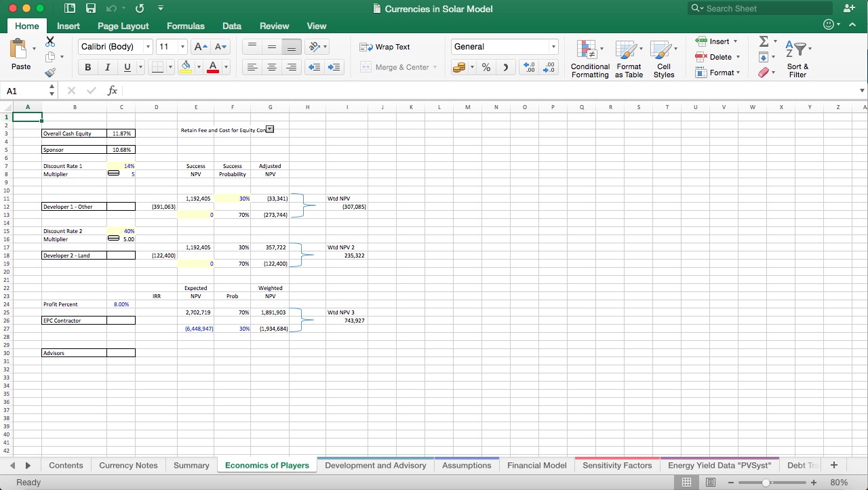Screen dimensions: 868x490
Task: Switch to the Financial Model sheet tab
Action: [536, 465]
